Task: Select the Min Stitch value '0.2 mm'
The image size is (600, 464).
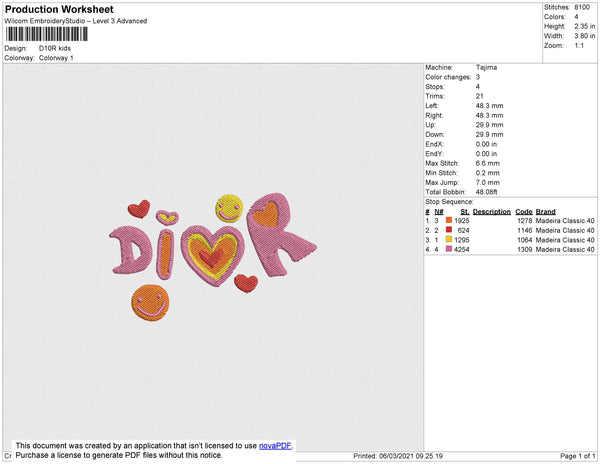Action: (488, 173)
